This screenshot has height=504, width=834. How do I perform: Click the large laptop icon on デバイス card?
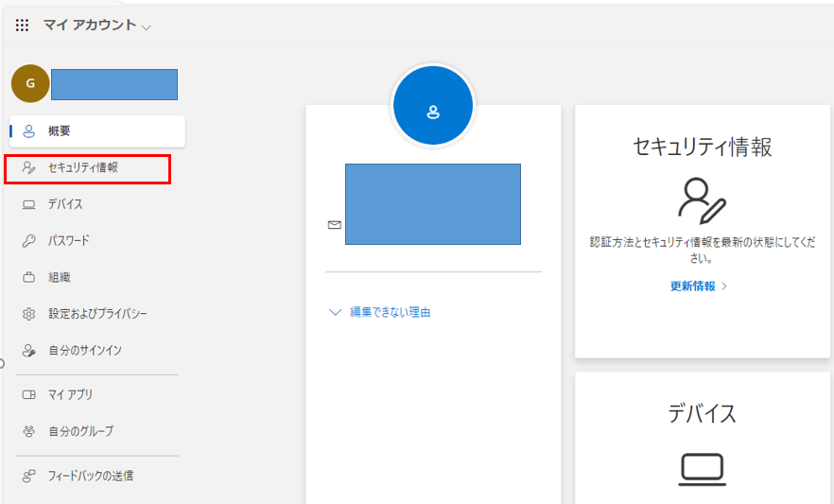(x=702, y=469)
